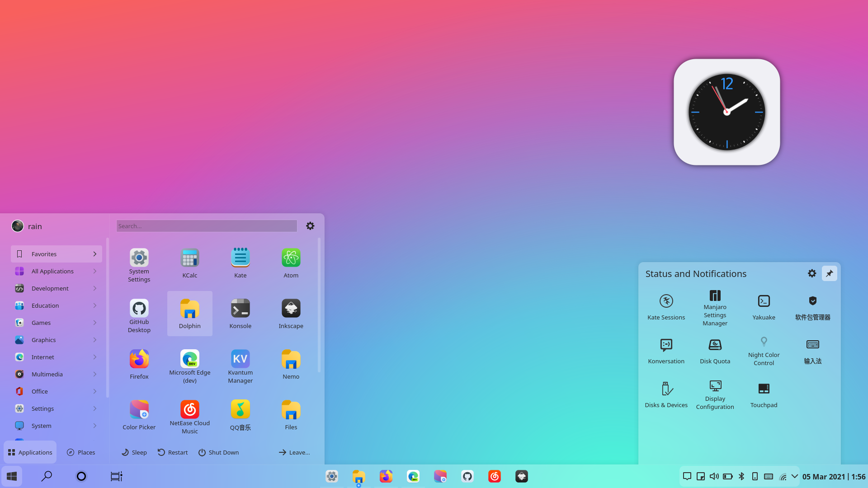
Task: Open Firefox from the favorites grid
Action: (x=139, y=364)
